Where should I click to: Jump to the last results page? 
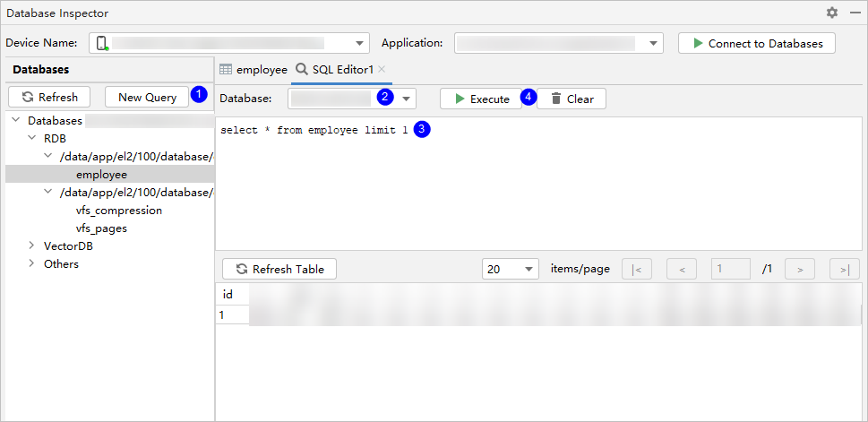pos(844,269)
